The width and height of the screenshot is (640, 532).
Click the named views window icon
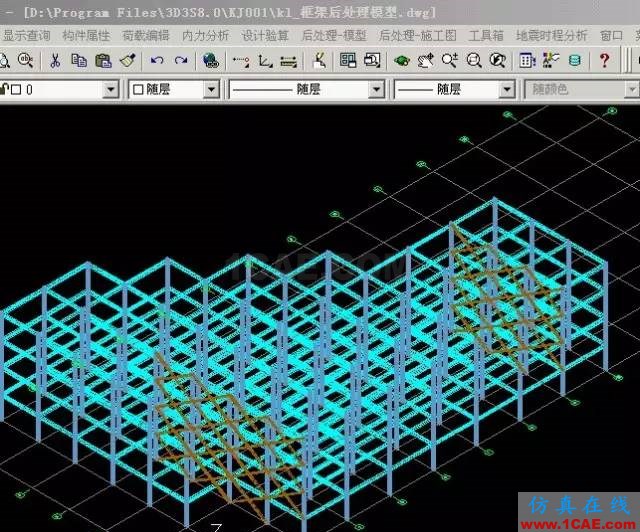(x=348, y=60)
